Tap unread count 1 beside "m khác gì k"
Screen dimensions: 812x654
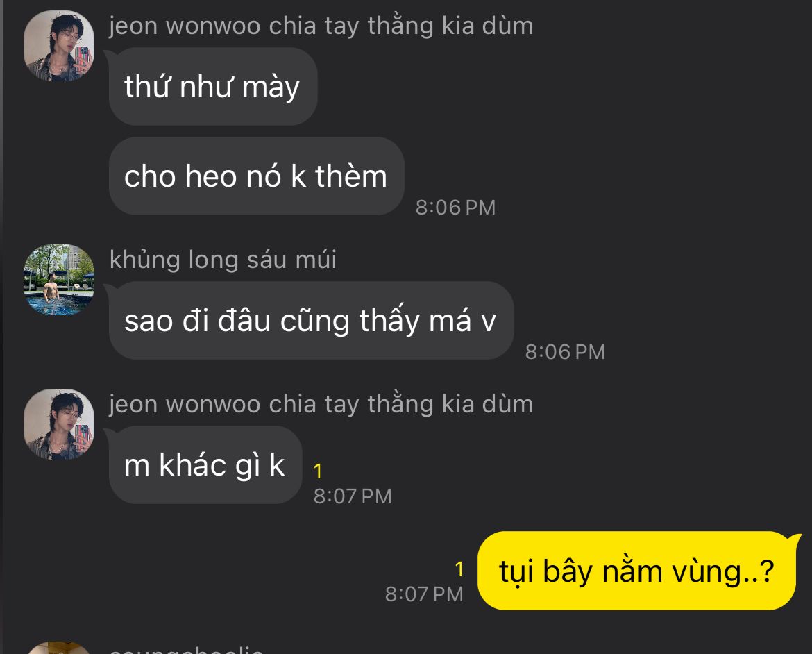tap(318, 471)
